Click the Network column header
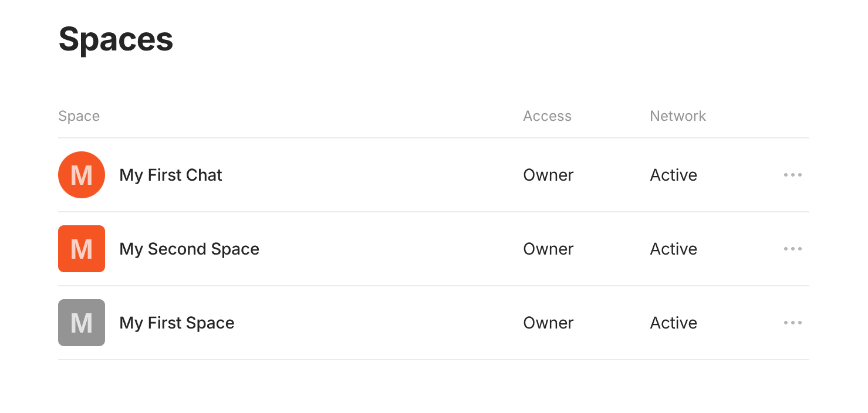Image resolution: width=868 pixels, height=413 pixels. pos(678,116)
